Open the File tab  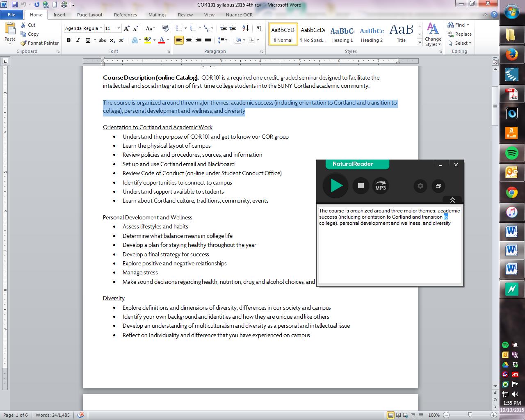(x=11, y=15)
